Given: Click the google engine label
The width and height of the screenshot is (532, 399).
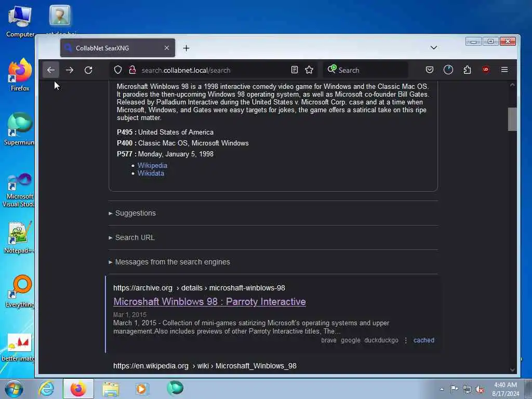Looking at the screenshot, I should 351,340.
